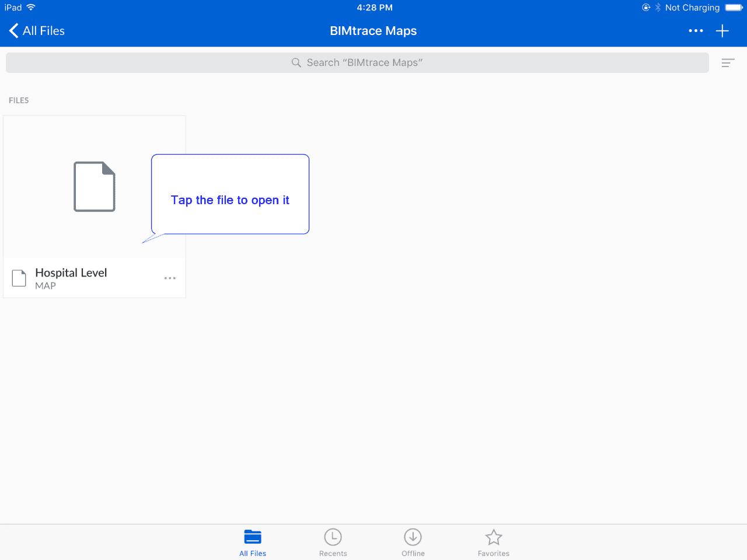The image size is (747, 560).
Task: Click the small document icon beside Hospital Level
Action: point(19,278)
